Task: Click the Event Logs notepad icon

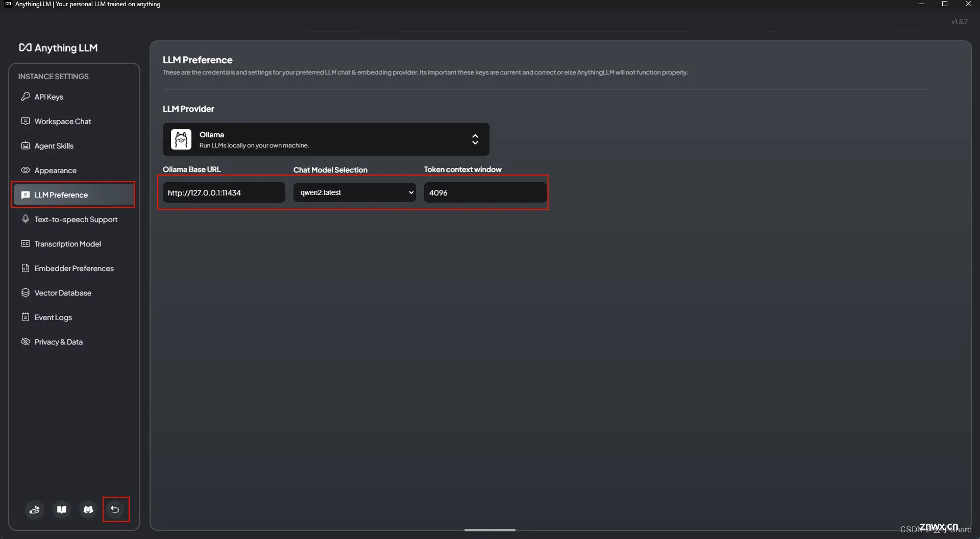Action: tap(26, 317)
